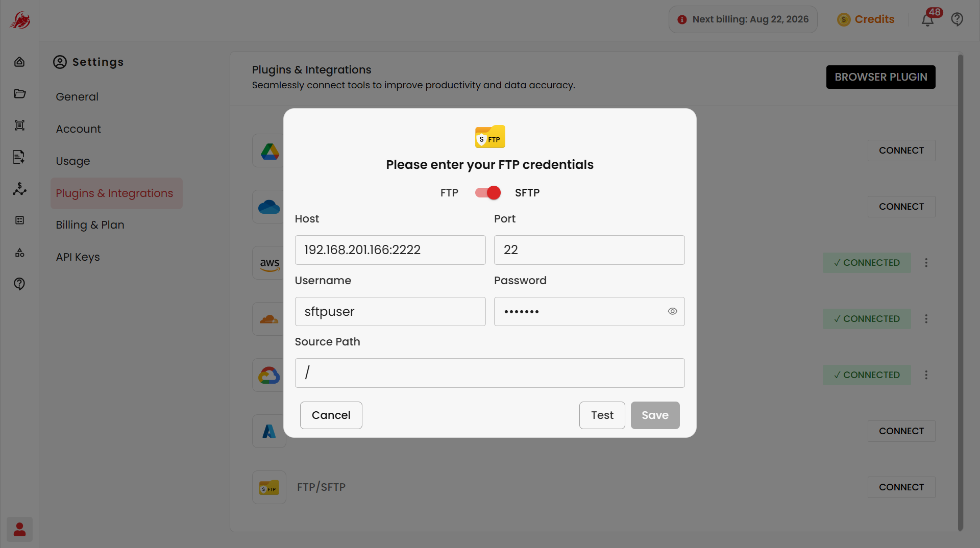Click the Cloudflare integration icon
This screenshot has width=980, height=548.
coord(269,319)
